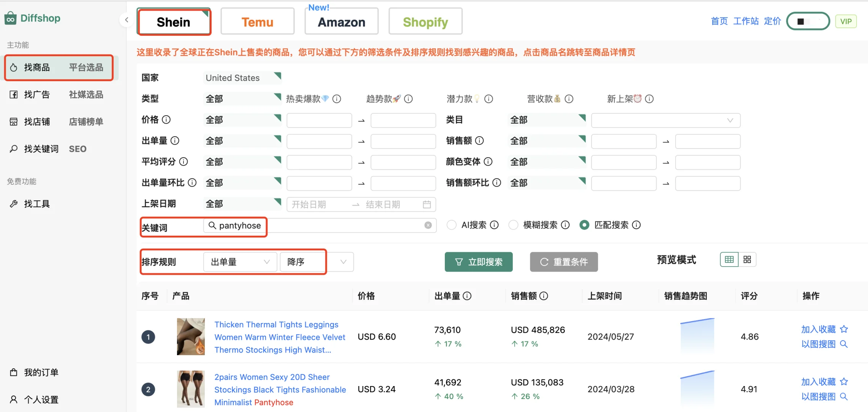Switch to the Temu platform tab
This screenshot has height=412, width=868.
coord(258,22)
